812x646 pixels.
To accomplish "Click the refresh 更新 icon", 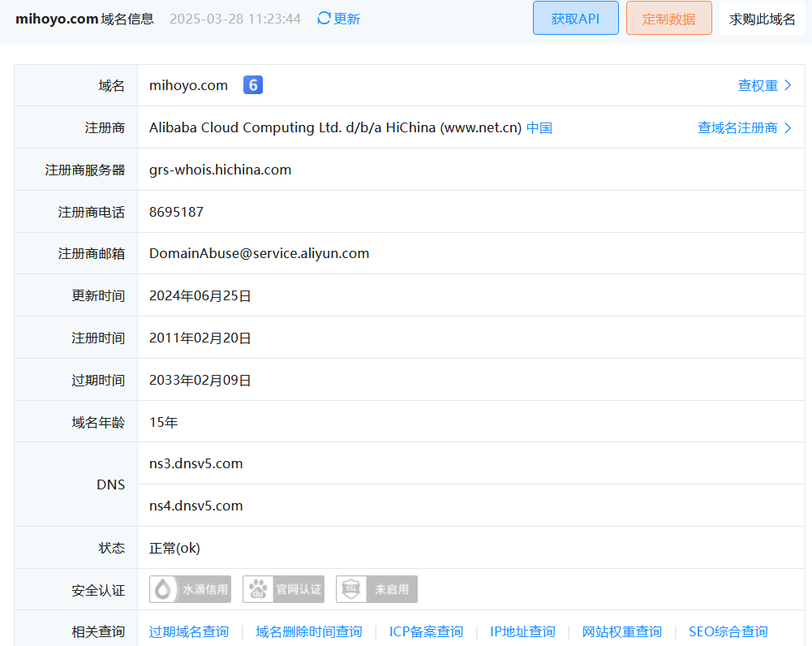I will click(324, 18).
